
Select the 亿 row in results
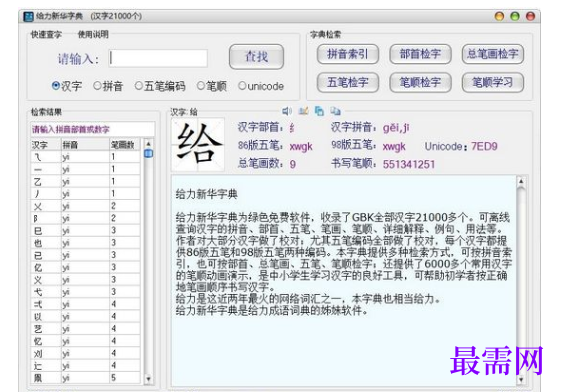pyautogui.click(x=85, y=267)
